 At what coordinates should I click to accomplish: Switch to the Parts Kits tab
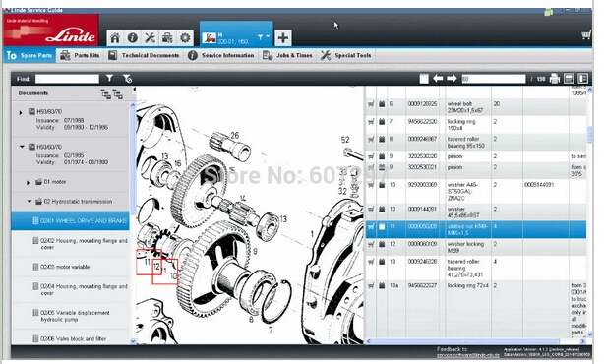pyautogui.click(x=80, y=55)
